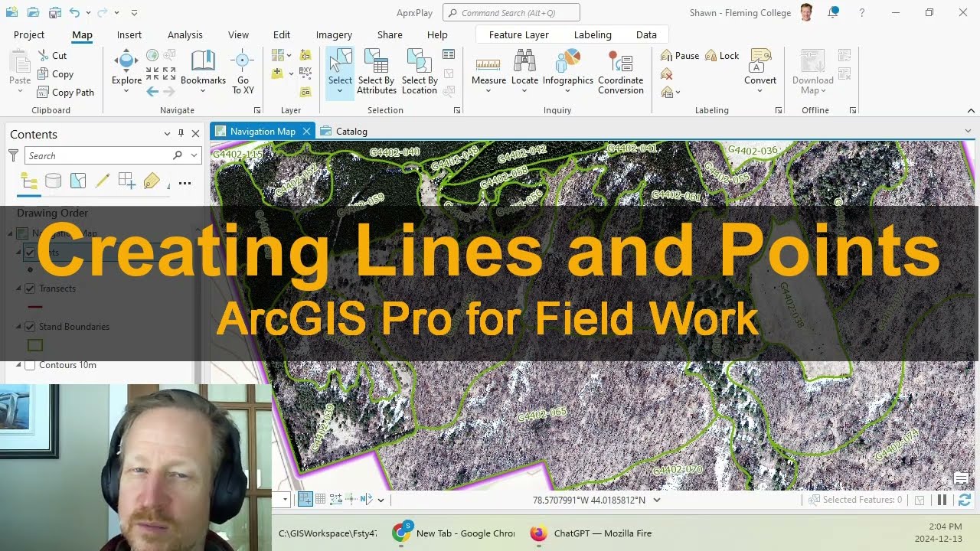Toggle snapping in the status bar
This screenshot has width=980, height=551.
[305, 500]
